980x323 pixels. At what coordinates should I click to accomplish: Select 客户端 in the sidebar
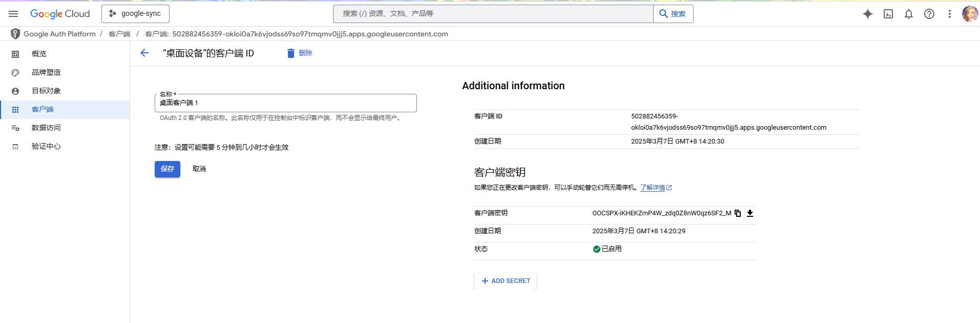click(65, 109)
